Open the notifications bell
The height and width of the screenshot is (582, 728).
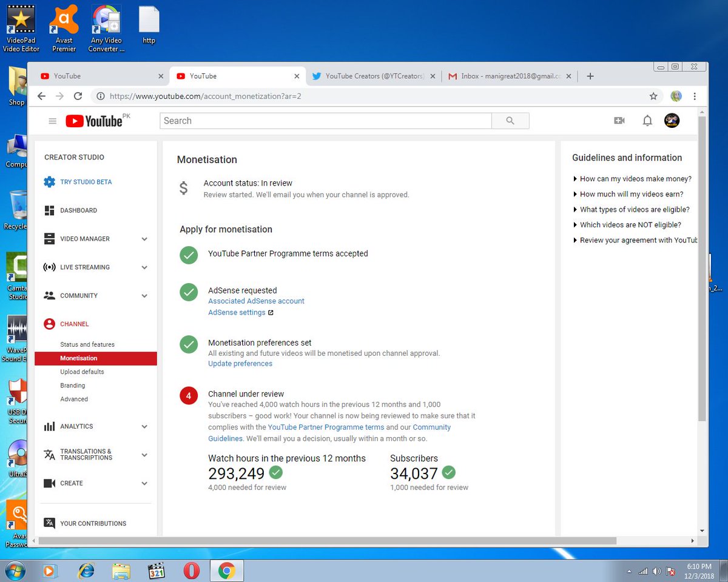tap(647, 121)
